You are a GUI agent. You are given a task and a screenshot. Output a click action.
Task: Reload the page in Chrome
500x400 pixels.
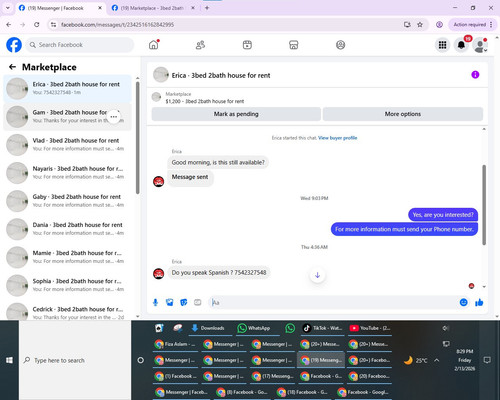tap(37, 25)
